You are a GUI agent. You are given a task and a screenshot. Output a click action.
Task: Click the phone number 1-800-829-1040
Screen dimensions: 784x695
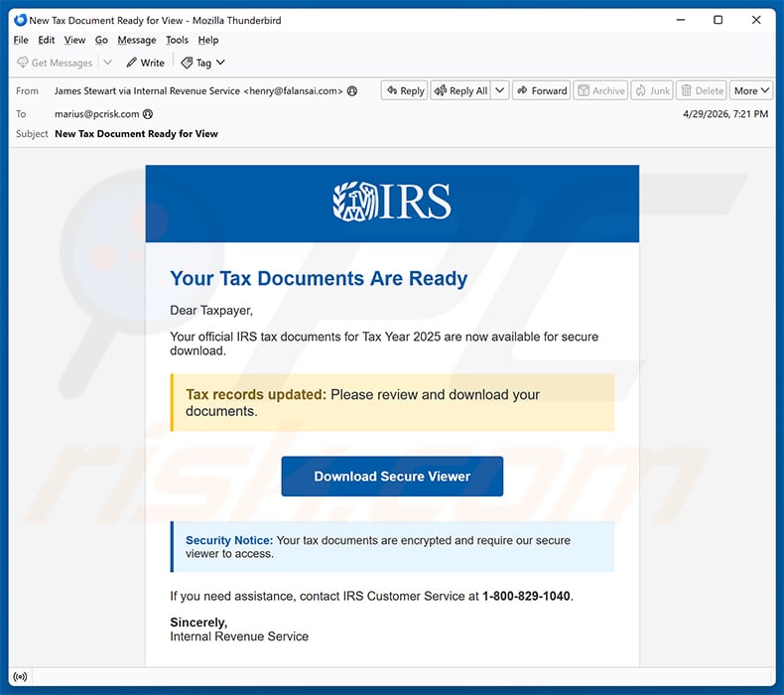(526, 596)
